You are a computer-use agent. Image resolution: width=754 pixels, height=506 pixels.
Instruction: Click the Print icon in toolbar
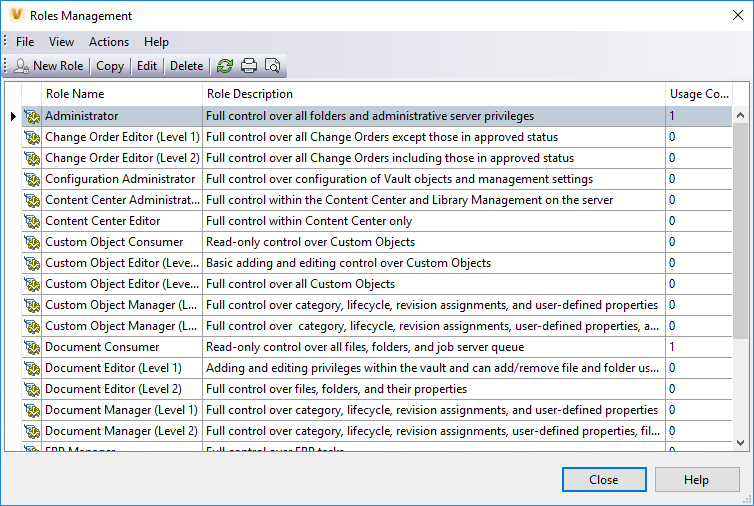coord(249,66)
